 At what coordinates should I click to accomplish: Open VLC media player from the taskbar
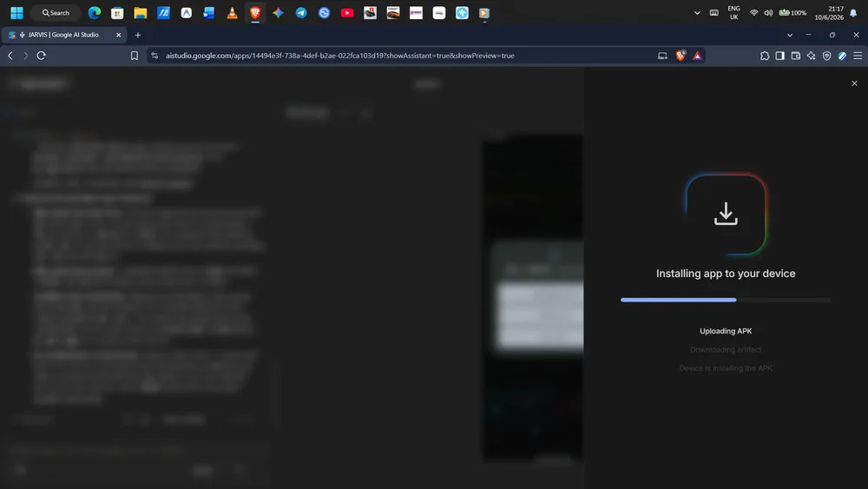[x=232, y=13]
